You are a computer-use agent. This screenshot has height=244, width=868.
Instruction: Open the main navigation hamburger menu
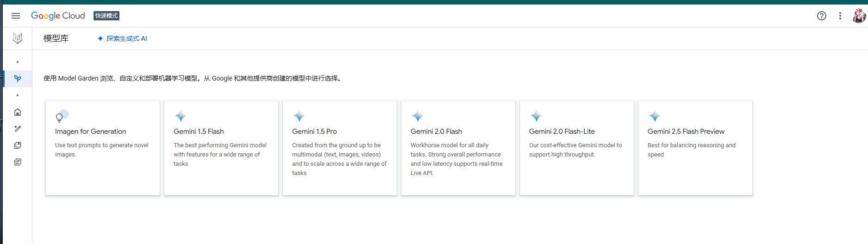pyautogui.click(x=16, y=16)
